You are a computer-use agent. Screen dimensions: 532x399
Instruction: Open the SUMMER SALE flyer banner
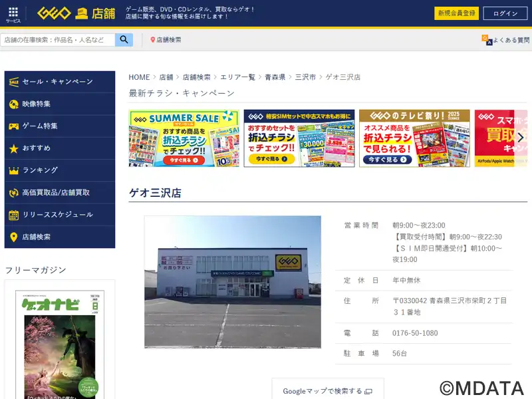(x=184, y=138)
